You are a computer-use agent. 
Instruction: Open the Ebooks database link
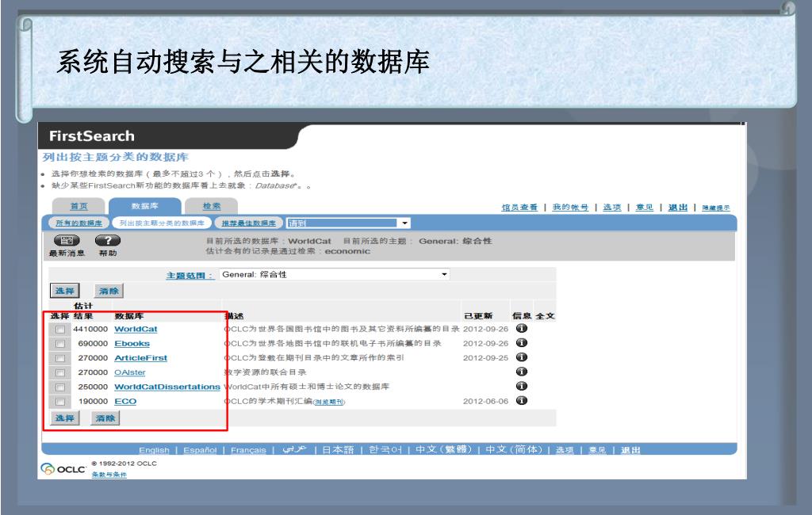[x=132, y=344]
